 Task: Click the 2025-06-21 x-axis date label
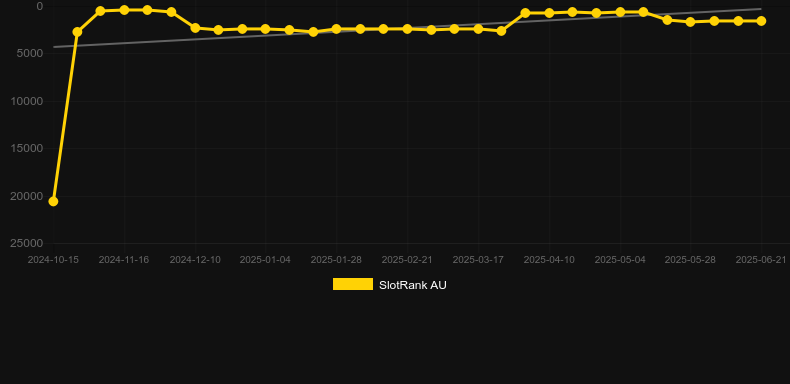[x=761, y=260]
